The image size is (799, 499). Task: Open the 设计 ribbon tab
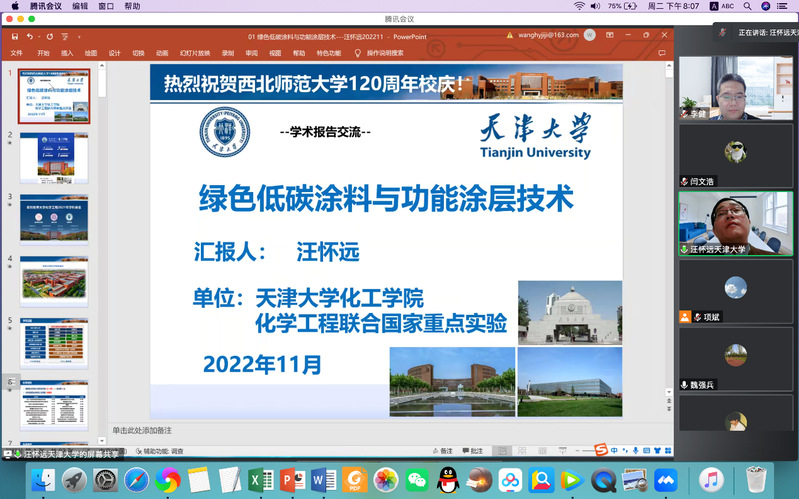[115, 52]
